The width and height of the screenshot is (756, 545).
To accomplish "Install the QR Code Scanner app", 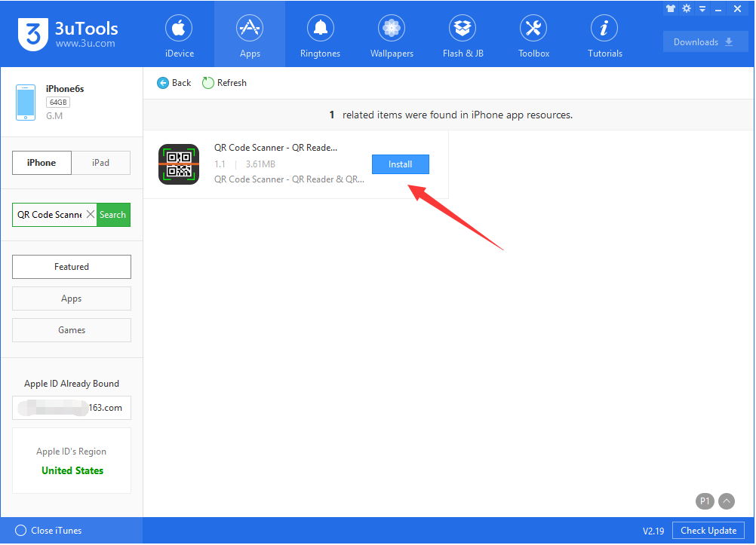I will (400, 164).
